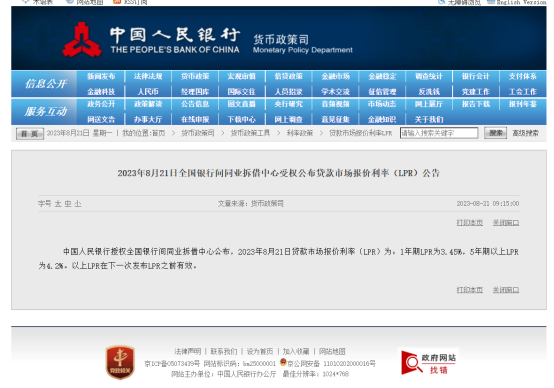This screenshot has height=388, width=554.
Task: Set font size to 小
Action: click(x=78, y=204)
